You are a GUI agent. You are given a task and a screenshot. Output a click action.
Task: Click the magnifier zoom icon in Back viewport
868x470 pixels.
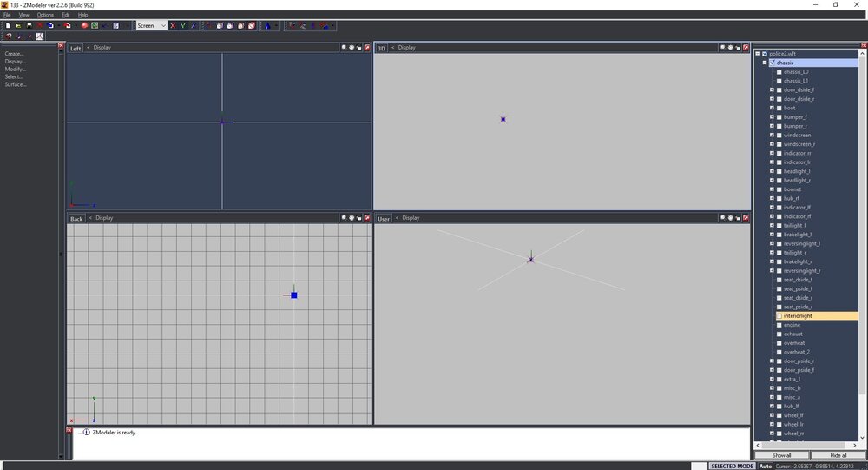344,218
